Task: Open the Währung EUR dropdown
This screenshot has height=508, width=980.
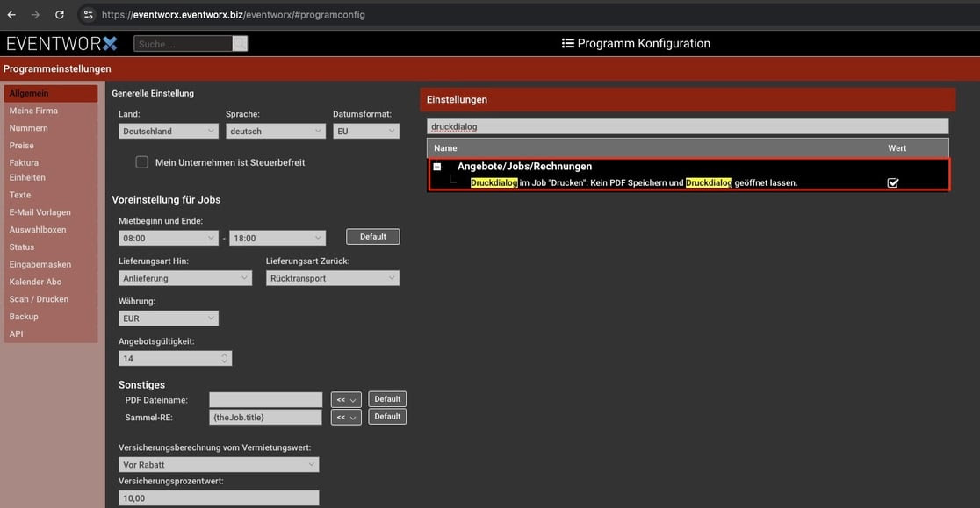Action: 168,318
